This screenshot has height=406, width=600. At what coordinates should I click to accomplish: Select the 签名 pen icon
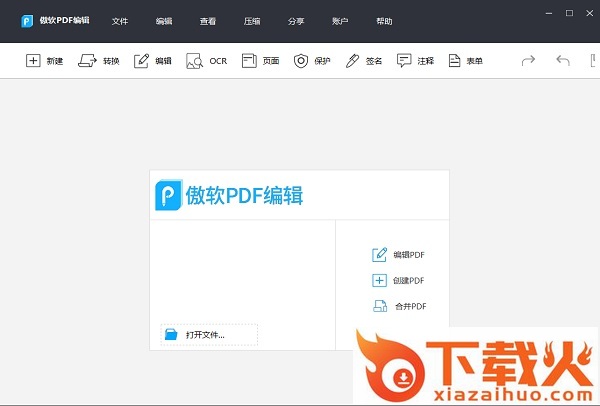click(x=352, y=60)
